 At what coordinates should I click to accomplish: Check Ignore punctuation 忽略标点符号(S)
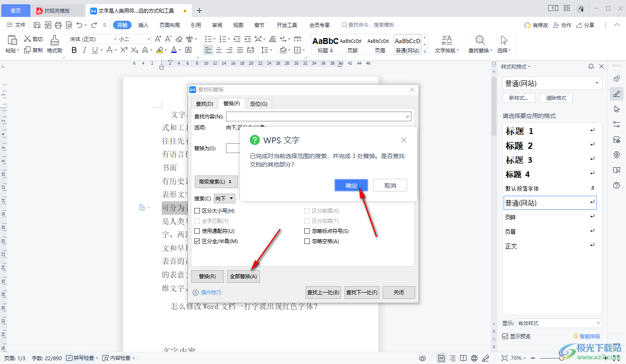click(307, 231)
